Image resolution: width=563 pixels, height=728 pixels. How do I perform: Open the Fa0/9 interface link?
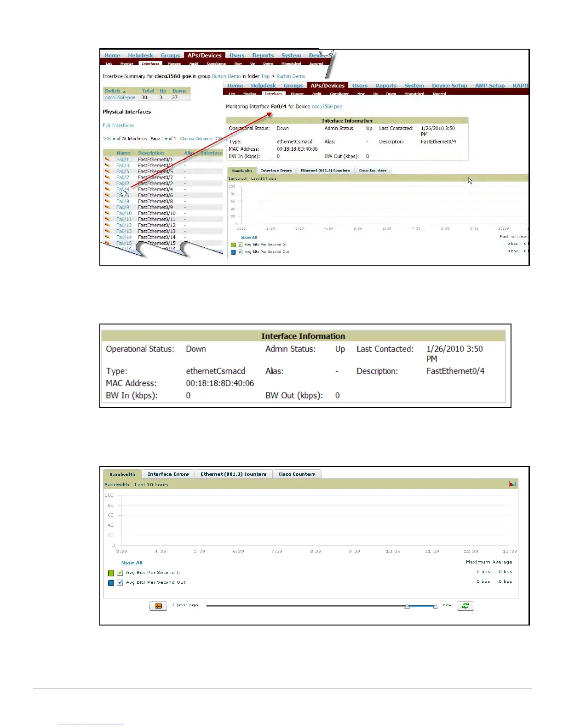[122, 207]
